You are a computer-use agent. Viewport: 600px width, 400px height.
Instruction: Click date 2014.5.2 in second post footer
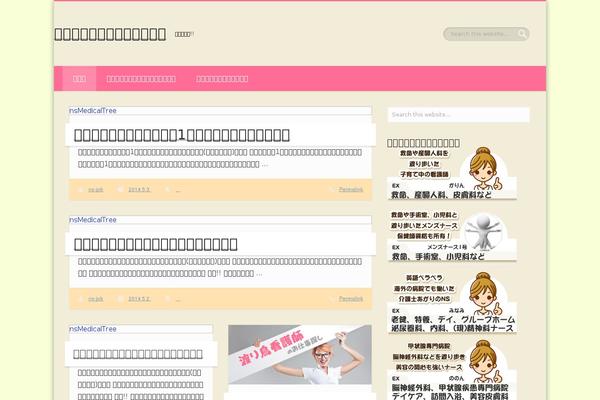[139, 299]
